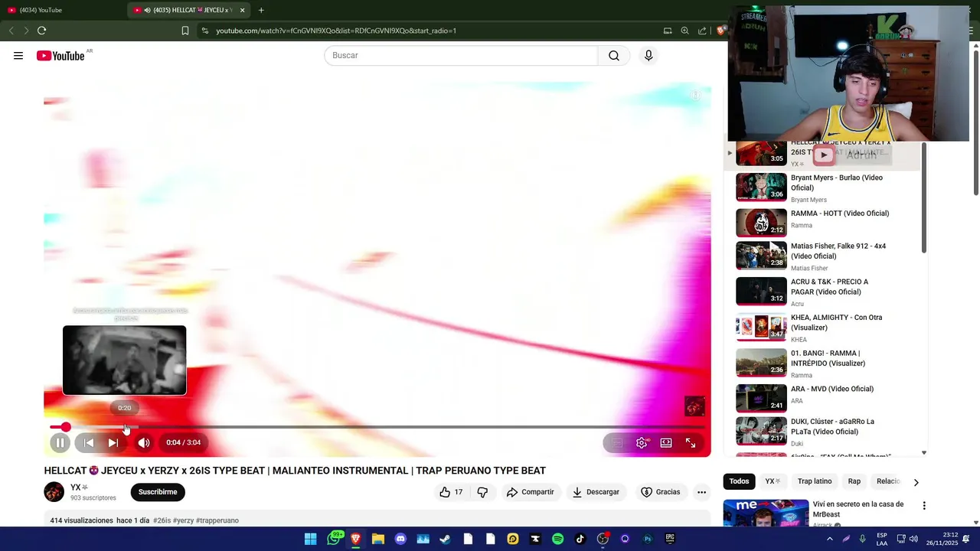Open TikTok from the taskbar
Image resolution: width=980 pixels, height=551 pixels.
pos(580,539)
